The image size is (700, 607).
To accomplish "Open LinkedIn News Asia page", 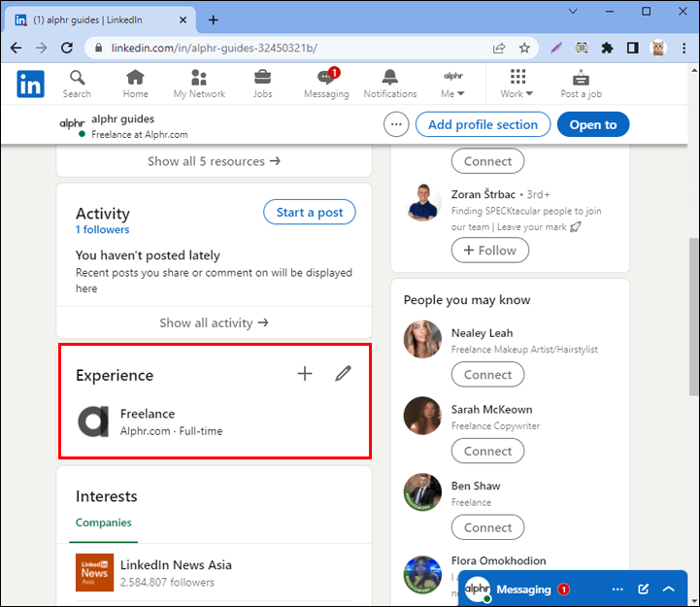I will [176, 565].
